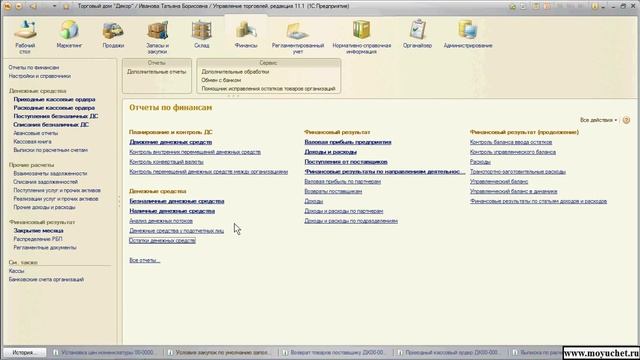Click the help question icon near Все действия
Viewport: 640px width, 360px height.
[627, 120]
